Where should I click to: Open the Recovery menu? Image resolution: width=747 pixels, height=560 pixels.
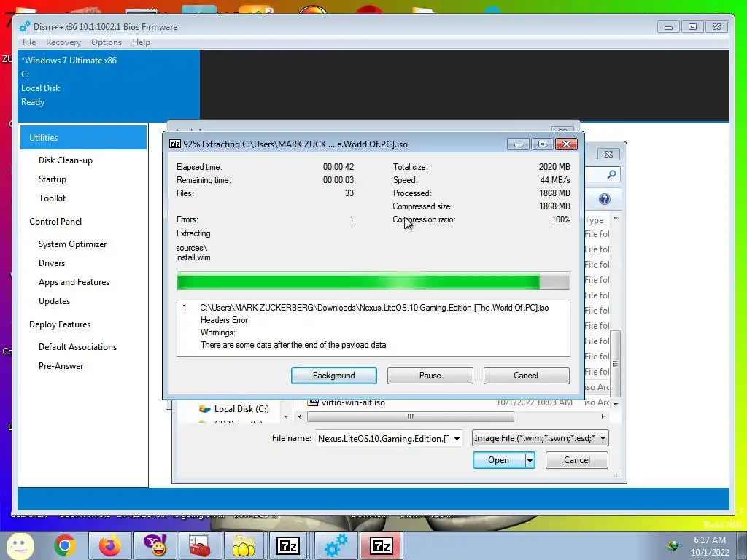click(x=63, y=42)
